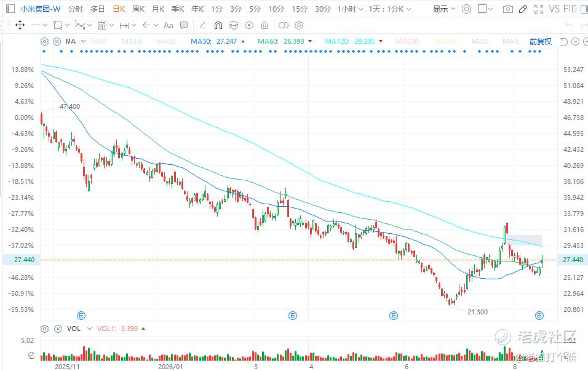Select the wave pattern drawing tool
588x371 pixels.
point(79,25)
